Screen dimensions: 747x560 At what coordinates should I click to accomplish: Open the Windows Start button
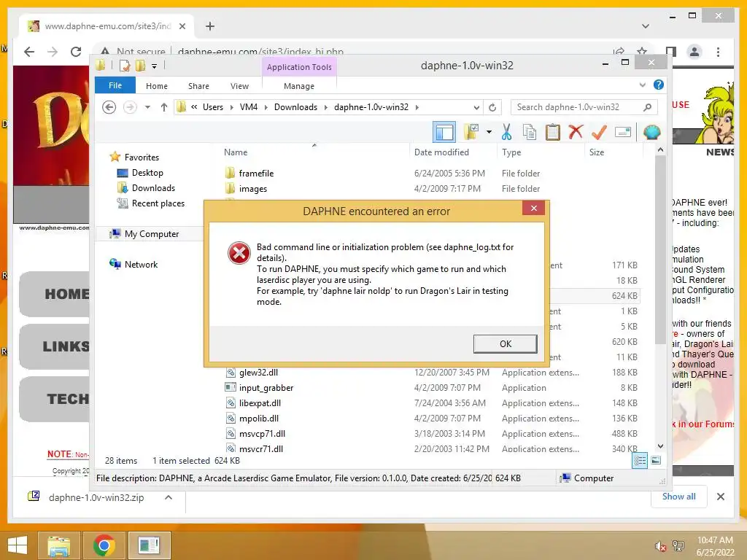18,545
